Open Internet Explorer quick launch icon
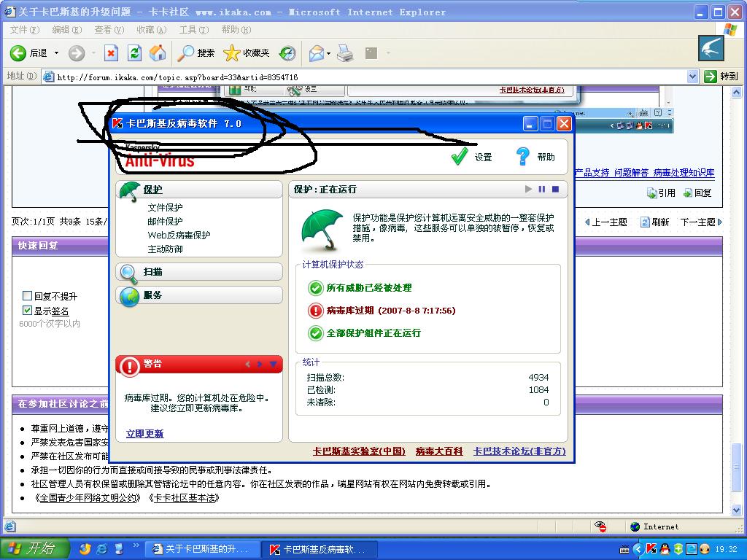 point(102,549)
